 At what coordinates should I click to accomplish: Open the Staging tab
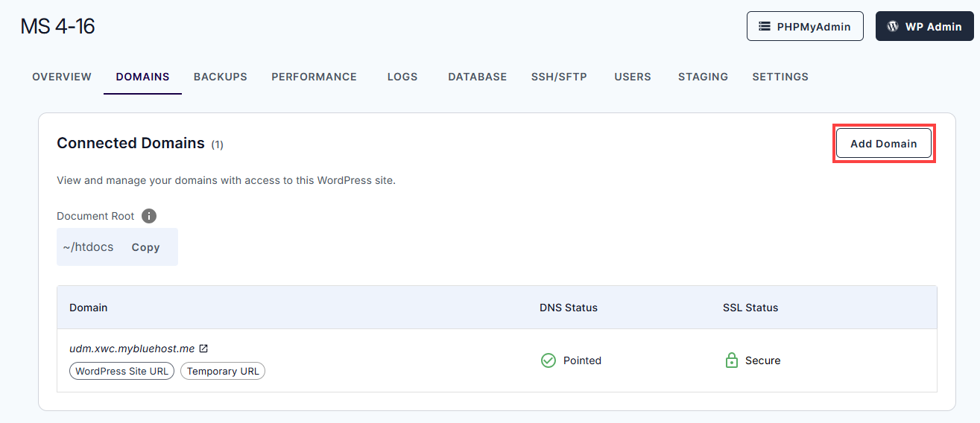[703, 77]
